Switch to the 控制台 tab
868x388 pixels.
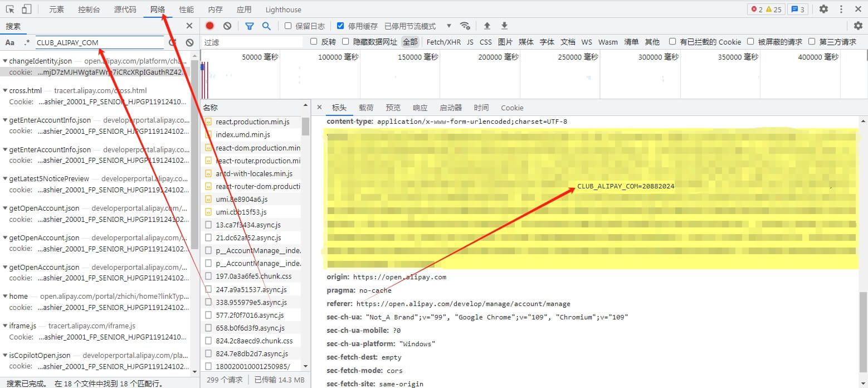tap(89, 9)
